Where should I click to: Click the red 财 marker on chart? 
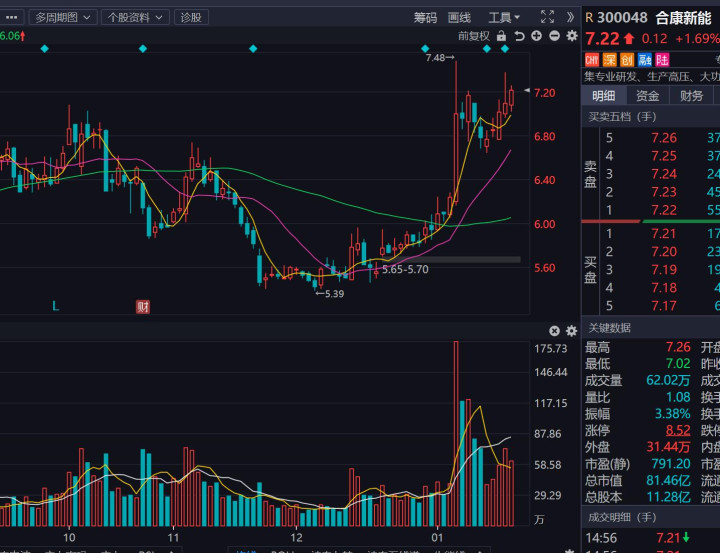pos(143,307)
